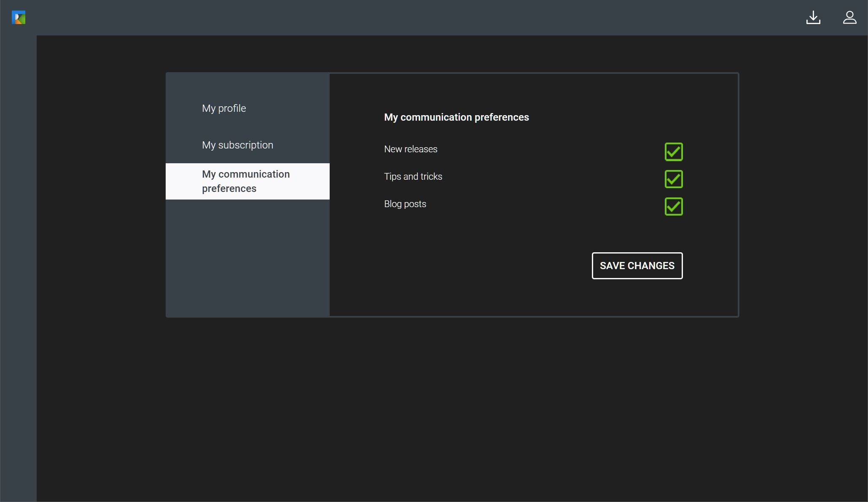The width and height of the screenshot is (868, 502).
Task: Click the New releases label text
Action: pos(411,149)
